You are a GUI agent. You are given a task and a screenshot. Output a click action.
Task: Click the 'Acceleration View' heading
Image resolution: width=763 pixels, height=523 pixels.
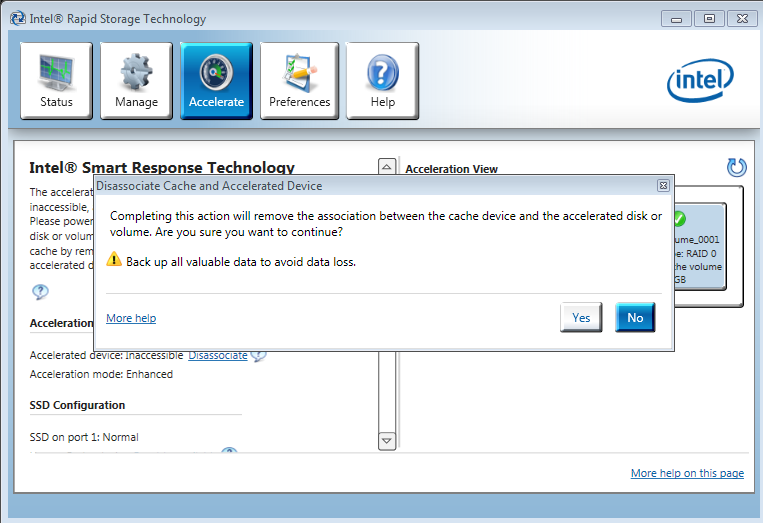(x=452, y=169)
